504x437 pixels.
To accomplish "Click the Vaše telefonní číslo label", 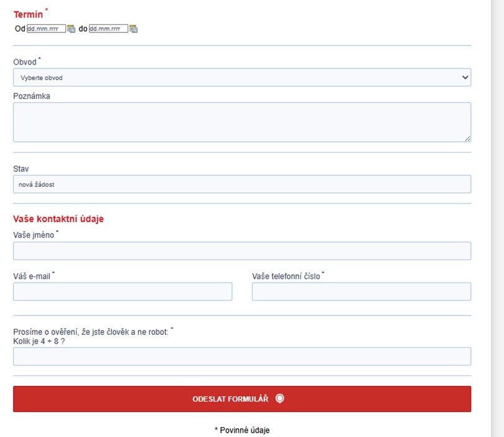I will [x=286, y=276].
